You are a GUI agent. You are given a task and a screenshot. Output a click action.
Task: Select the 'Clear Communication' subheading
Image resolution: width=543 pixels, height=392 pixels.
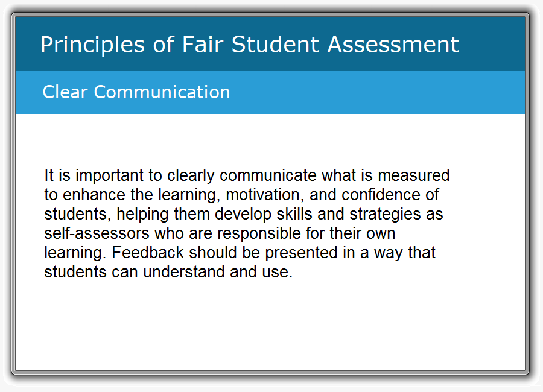point(136,92)
